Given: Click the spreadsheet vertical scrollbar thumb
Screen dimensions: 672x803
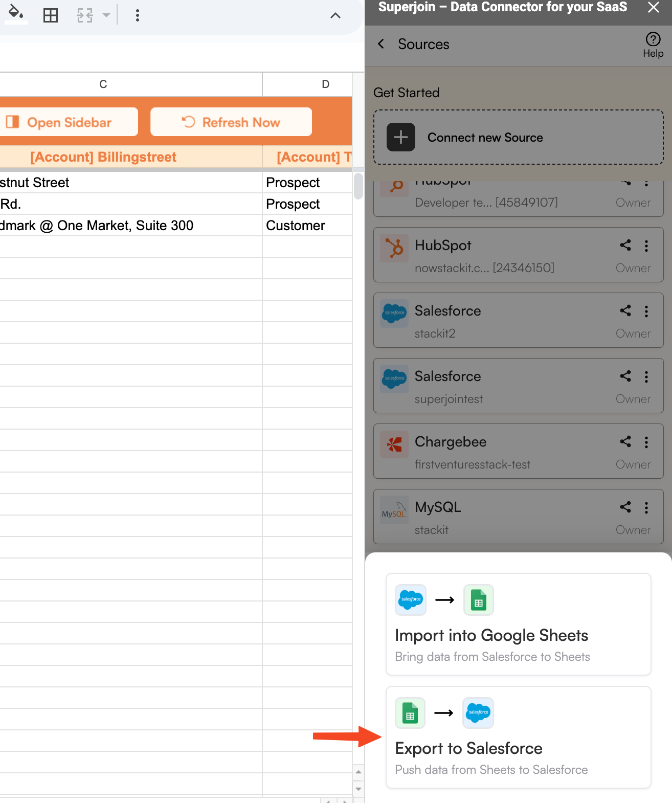Looking at the screenshot, I should [359, 186].
